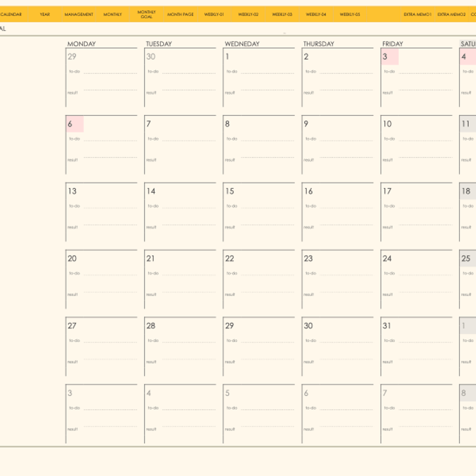Click the TUESDAY column header

(159, 44)
